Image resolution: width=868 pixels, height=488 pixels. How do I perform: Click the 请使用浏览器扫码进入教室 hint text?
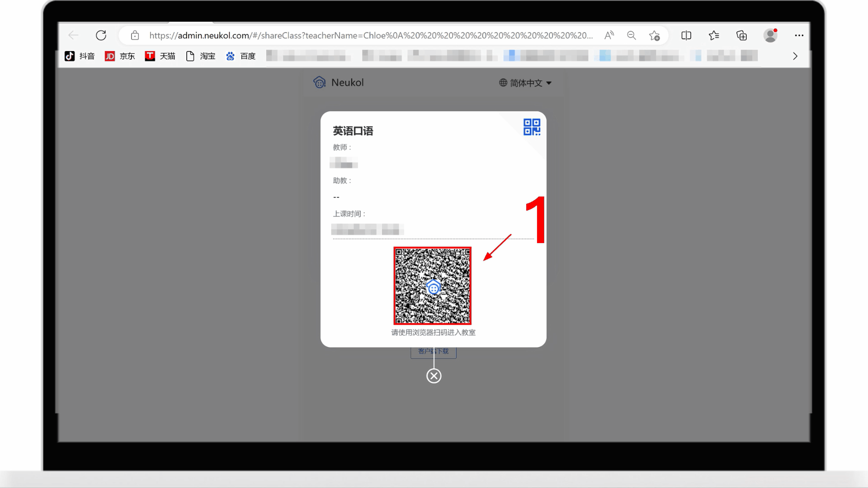433,333
